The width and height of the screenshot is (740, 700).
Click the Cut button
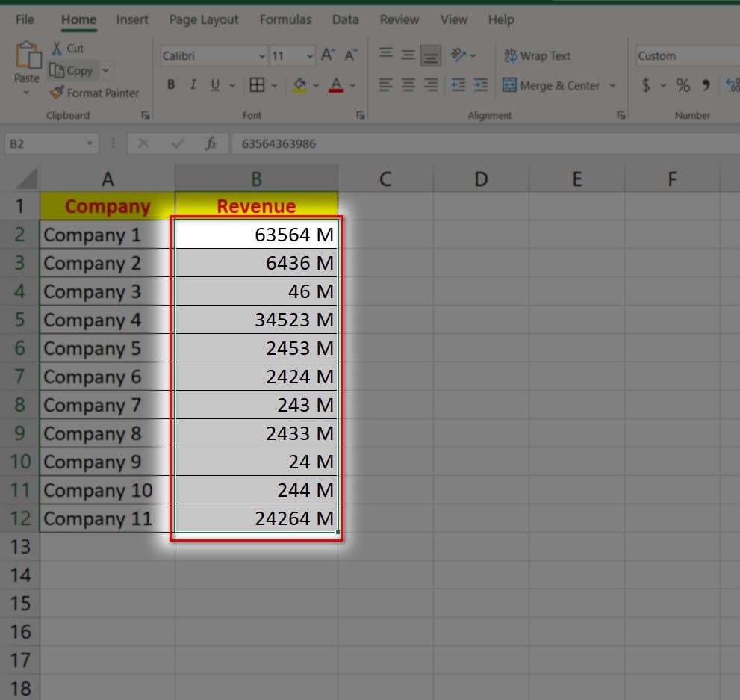[67, 48]
